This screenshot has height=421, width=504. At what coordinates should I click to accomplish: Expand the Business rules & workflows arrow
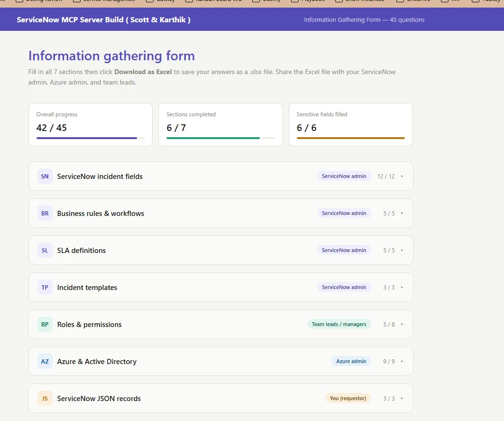click(x=402, y=214)
